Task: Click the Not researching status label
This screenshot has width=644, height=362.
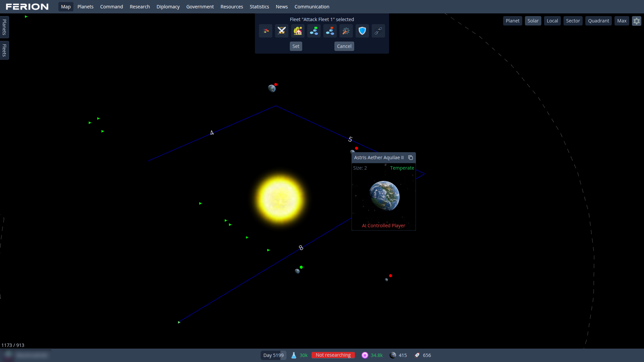Action: coord(333,355)
